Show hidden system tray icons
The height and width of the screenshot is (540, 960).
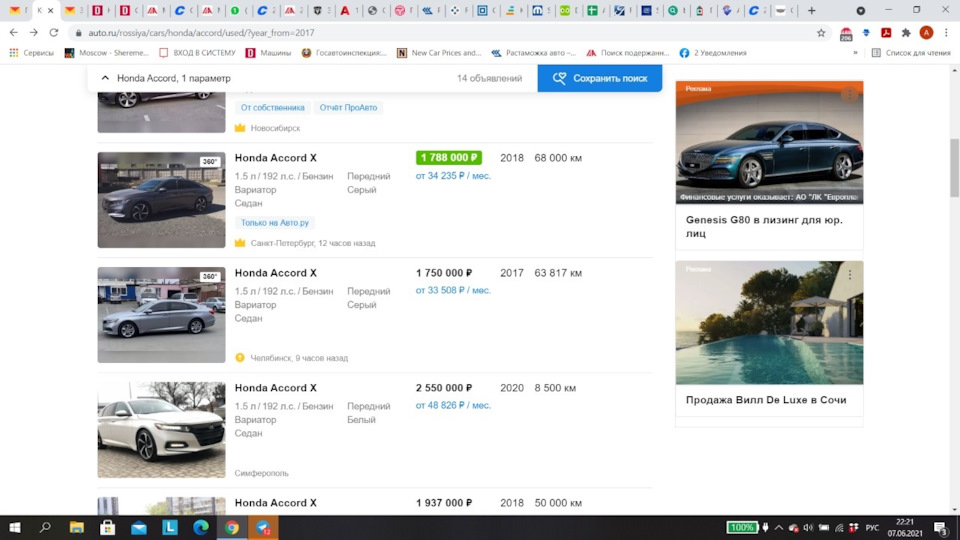click(779, 528)
